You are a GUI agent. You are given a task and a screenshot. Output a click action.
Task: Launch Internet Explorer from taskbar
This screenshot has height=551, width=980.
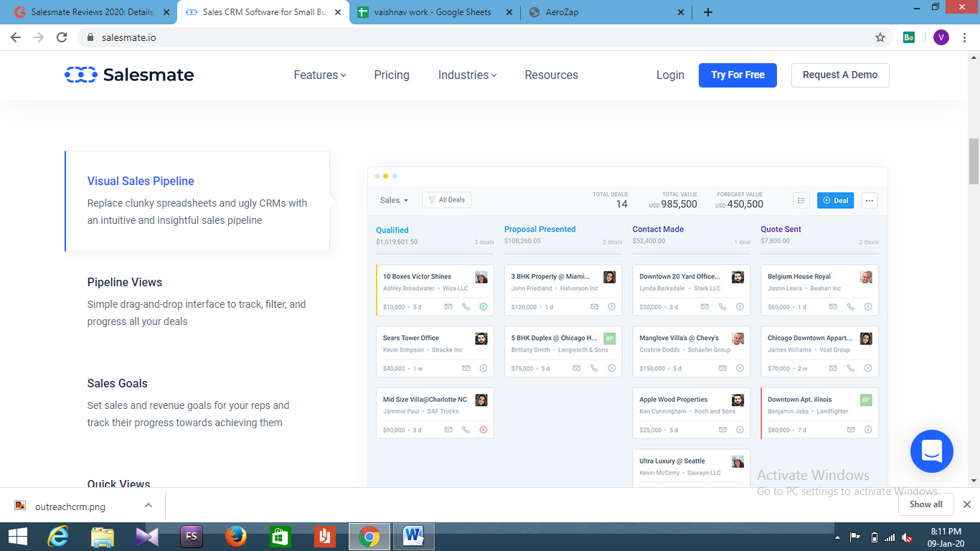coord(58,537)
